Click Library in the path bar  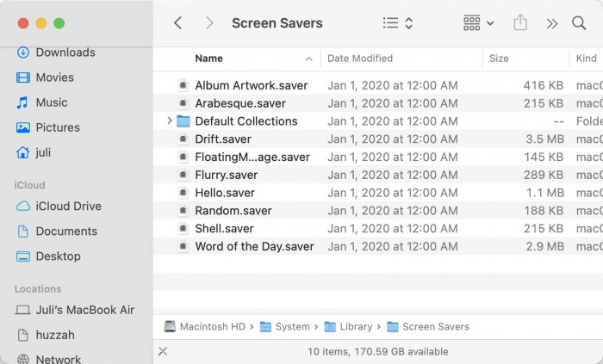click(355, 327)
